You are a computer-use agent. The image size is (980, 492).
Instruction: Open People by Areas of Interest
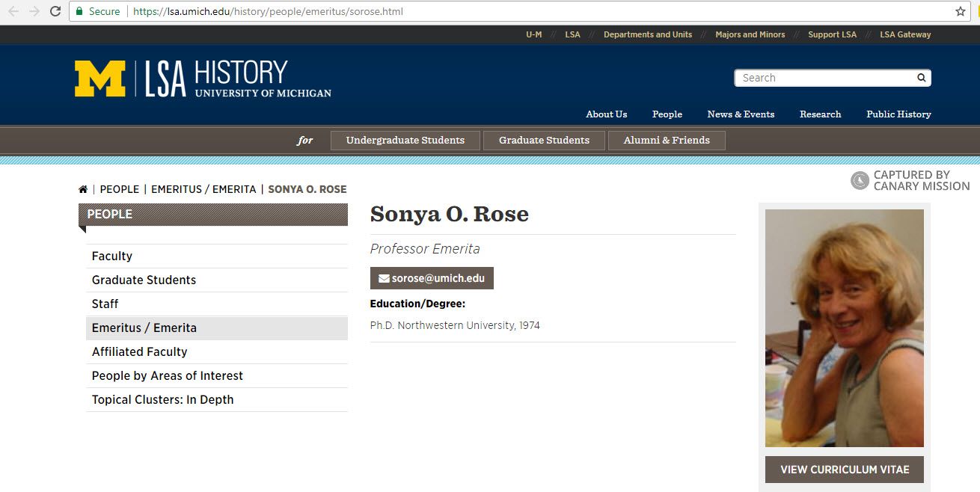click(168, 375)
